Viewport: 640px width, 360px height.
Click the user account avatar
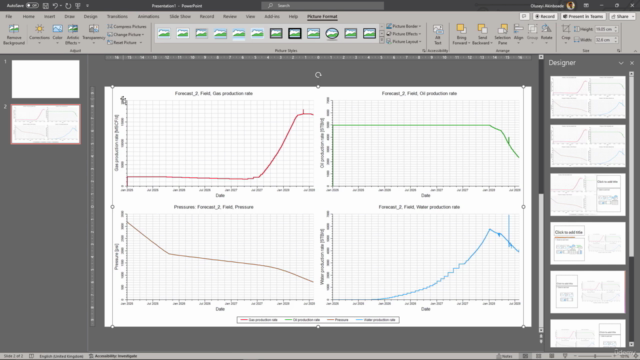point(571,6)
